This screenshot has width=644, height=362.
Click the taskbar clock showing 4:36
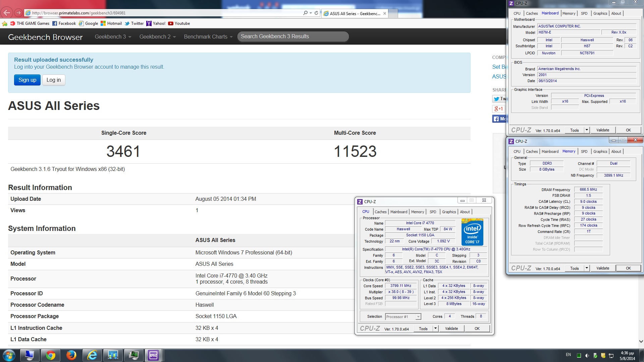pos(627,356)
